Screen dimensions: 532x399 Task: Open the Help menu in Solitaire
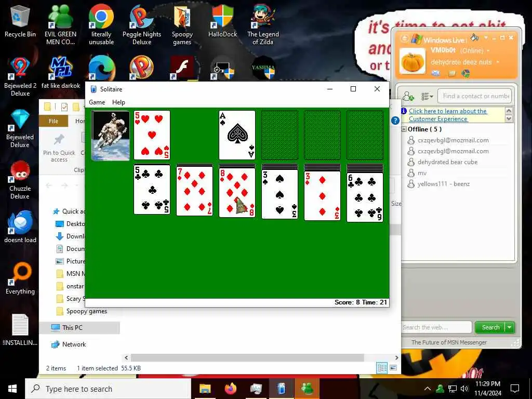point(118,102)
